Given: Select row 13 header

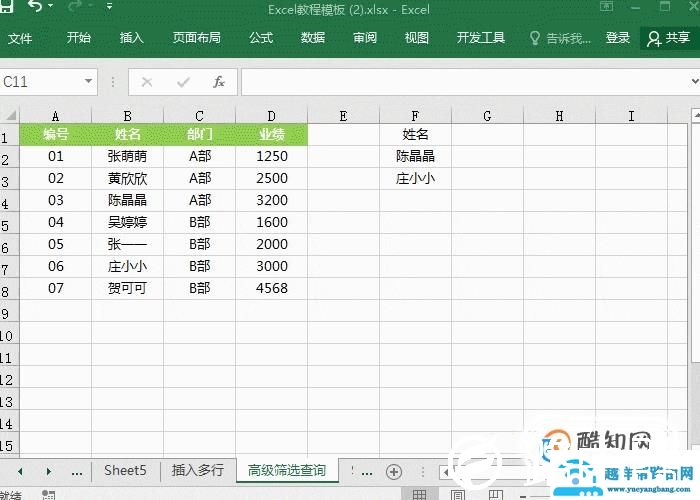Looking at the screenshot, I should point(9,401).
